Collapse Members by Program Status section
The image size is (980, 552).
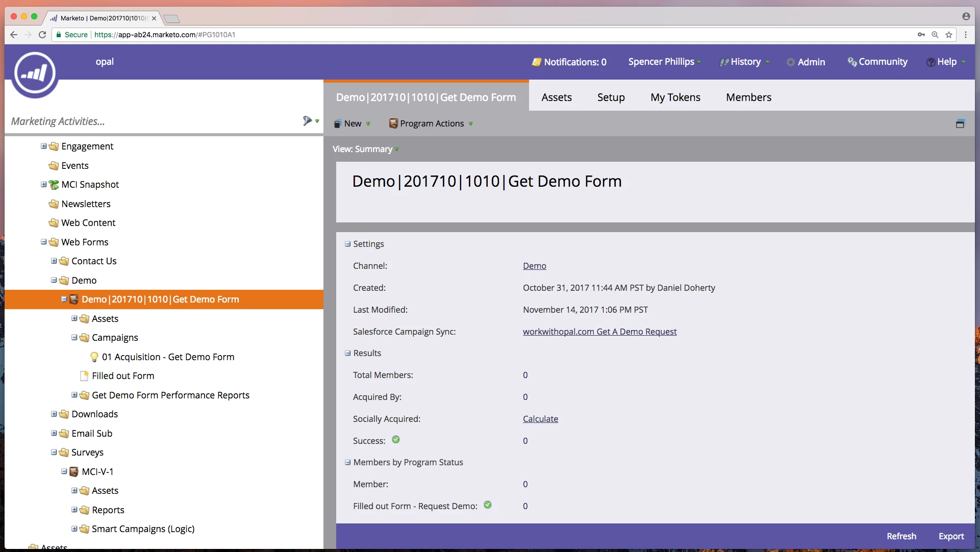(x=348, y=462)
